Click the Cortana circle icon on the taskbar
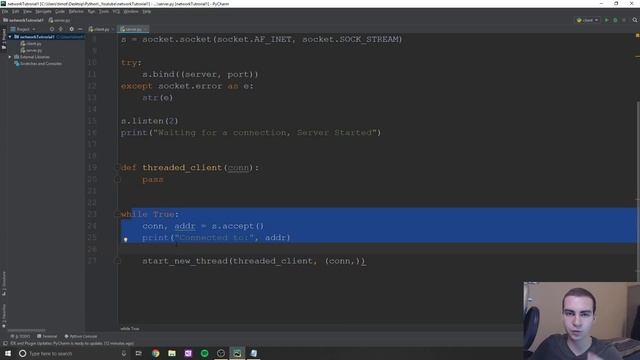This screenshot has width=640, height=360. (x=22, y=353)
